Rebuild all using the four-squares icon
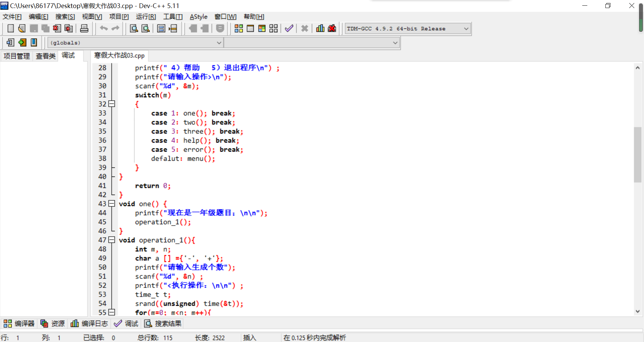This screenshot has height=342, width=644. click(274, 29)
